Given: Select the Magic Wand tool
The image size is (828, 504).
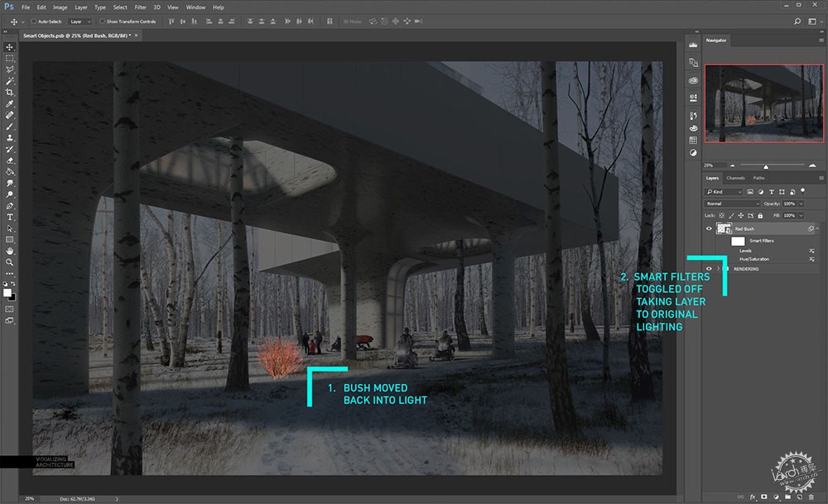Looking at the screenshot, I should click(9, 81).
